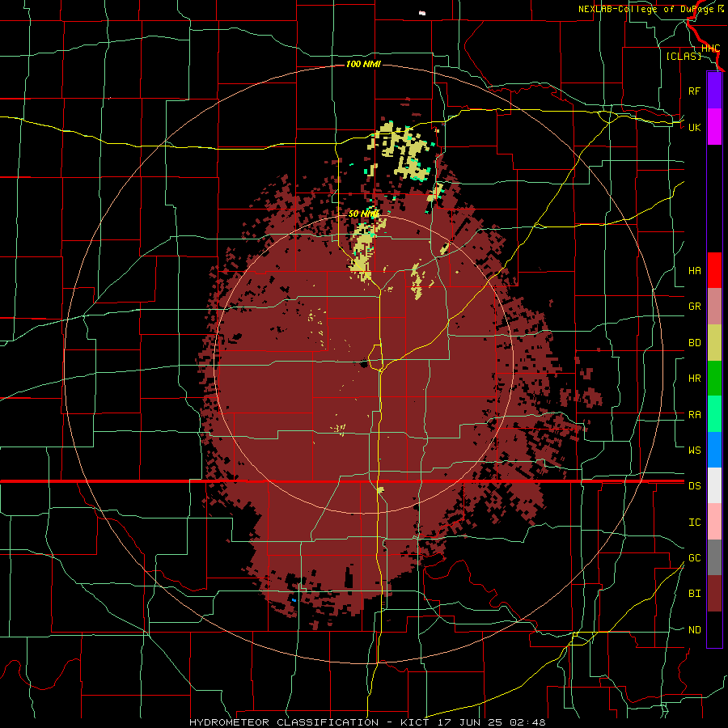728x728 pixels.
Task: Click the 'BI' legend label
Action: [x=695, y=594]
